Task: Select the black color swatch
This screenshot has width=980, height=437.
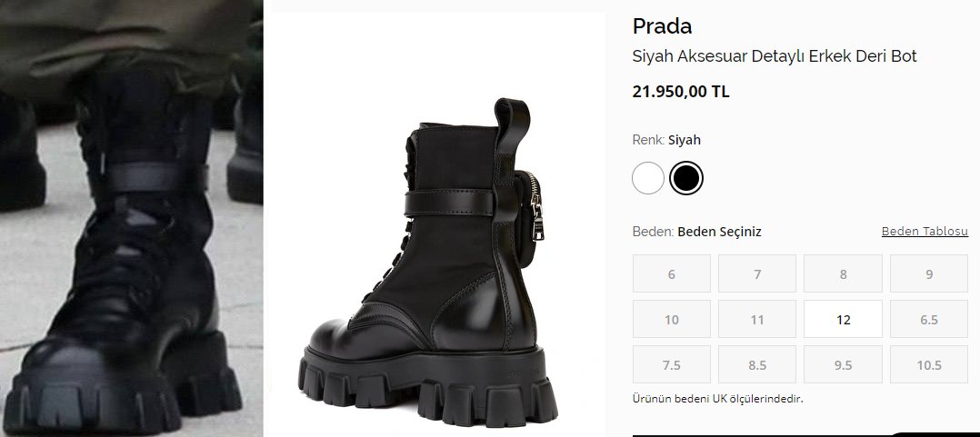Action: point(686,178)
